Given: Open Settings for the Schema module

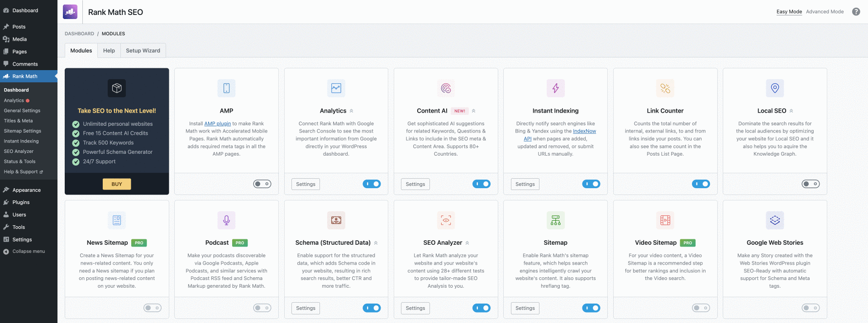Looking at the screenshot, I should point(305,308).
